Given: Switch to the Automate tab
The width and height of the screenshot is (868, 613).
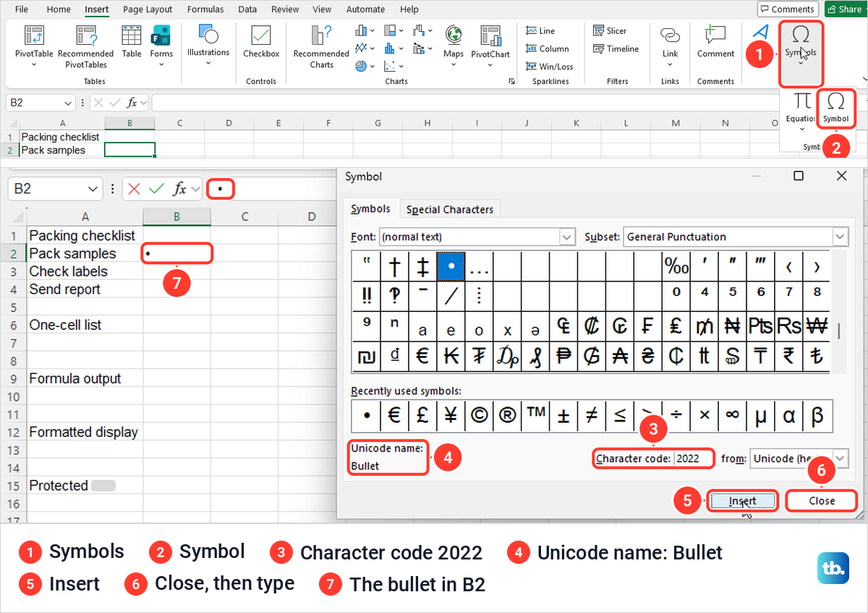Looking at the screenshot, I should 365,9.
